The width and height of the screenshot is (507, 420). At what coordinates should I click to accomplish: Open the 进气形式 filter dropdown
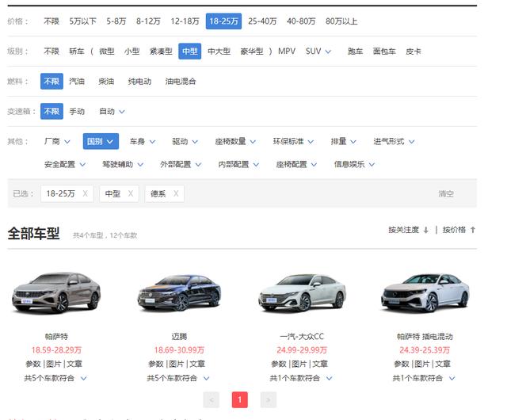point(394,141)
